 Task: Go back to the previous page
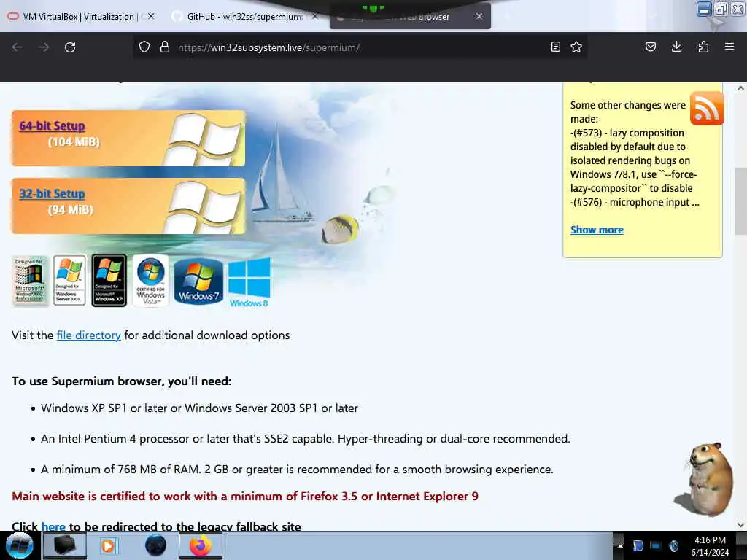pos(18,47)
